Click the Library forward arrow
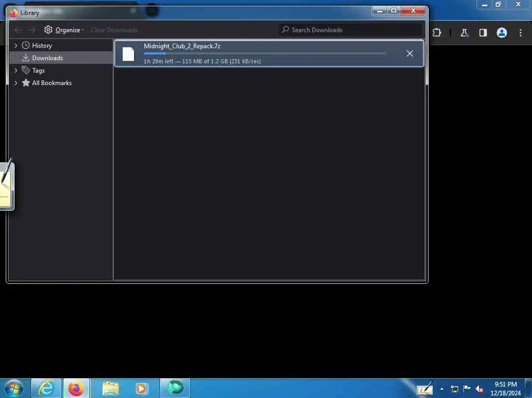Image resolution: width=532 pixels, height=398 pixels. pyautogui.click(x=32, y=30)
